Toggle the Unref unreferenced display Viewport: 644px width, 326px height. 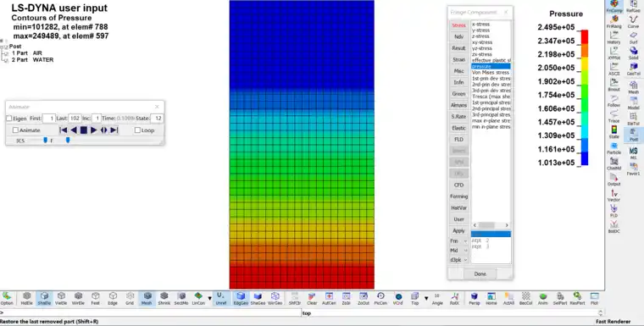(221, 299)
